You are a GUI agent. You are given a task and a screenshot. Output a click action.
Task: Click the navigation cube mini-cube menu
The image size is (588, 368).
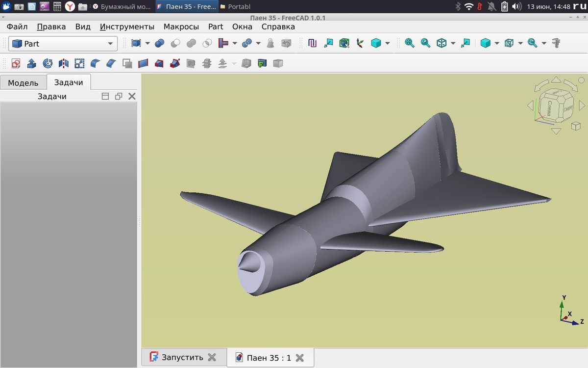(576, 126)
